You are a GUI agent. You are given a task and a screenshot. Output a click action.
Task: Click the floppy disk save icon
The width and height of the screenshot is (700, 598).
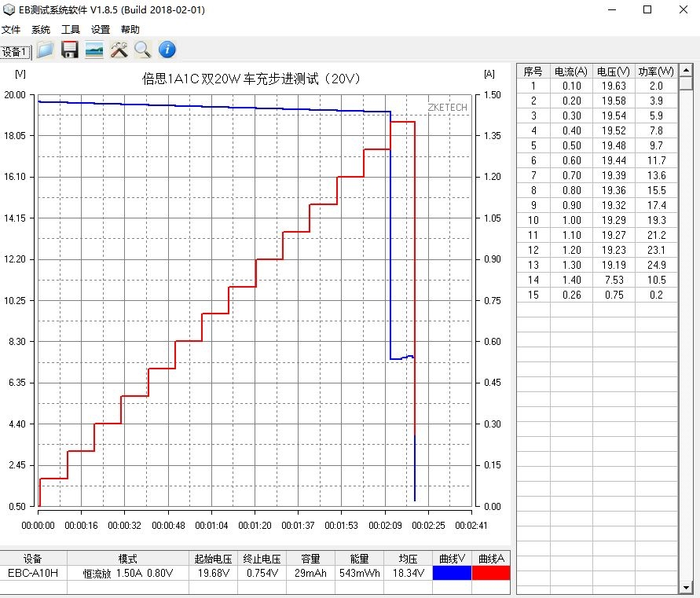point(69,50)
